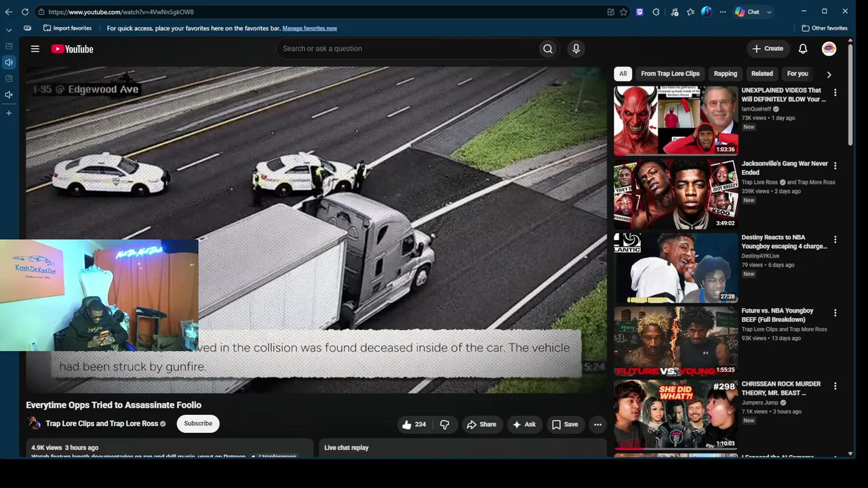Click the search magnifier button
Screen dimensions: 868x488
tap(548, 49)
